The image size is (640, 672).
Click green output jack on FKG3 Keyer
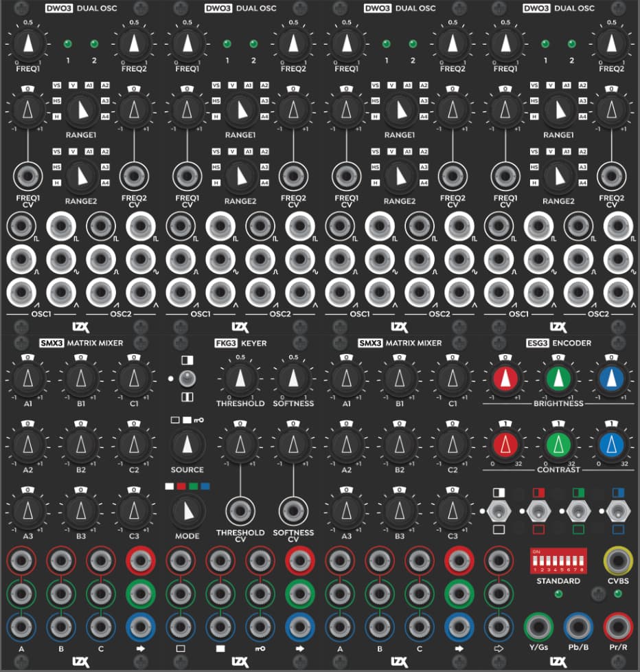coord(300,594)
